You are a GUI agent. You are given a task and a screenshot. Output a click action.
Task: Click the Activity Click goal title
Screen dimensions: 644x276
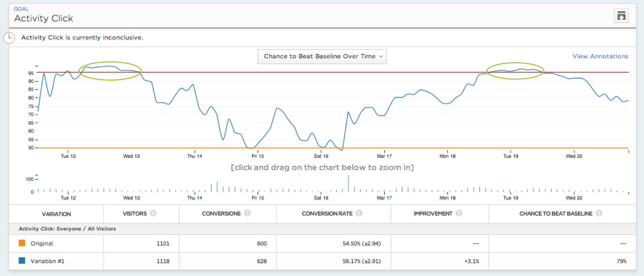tap(44, 18)
